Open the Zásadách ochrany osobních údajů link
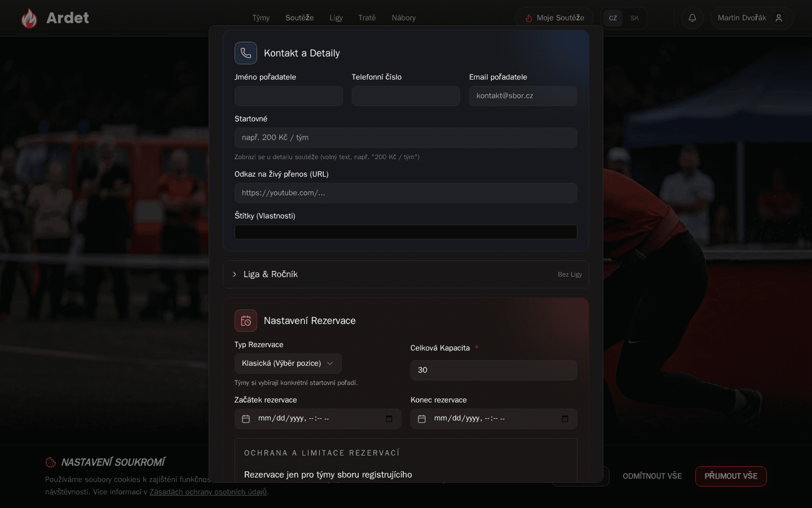This screenshot has width=812, height=508. 208,492
